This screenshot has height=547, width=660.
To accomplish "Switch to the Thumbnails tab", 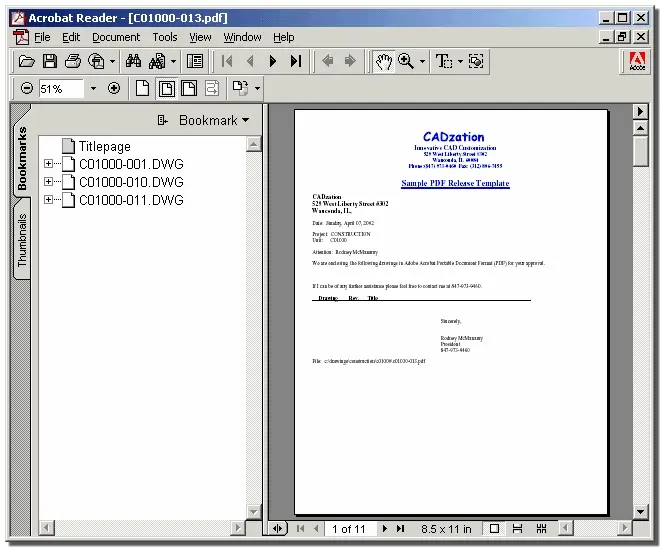I will 22,240.
